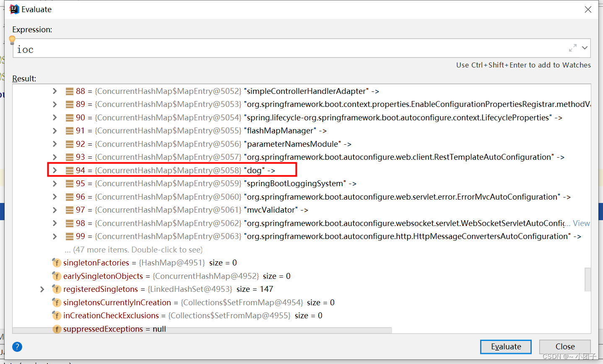Image resolution: width=603 pixels, height=364 pixels.
Task: Expand entry 90 spring.lifecycle row
Action: click(55, 117)
